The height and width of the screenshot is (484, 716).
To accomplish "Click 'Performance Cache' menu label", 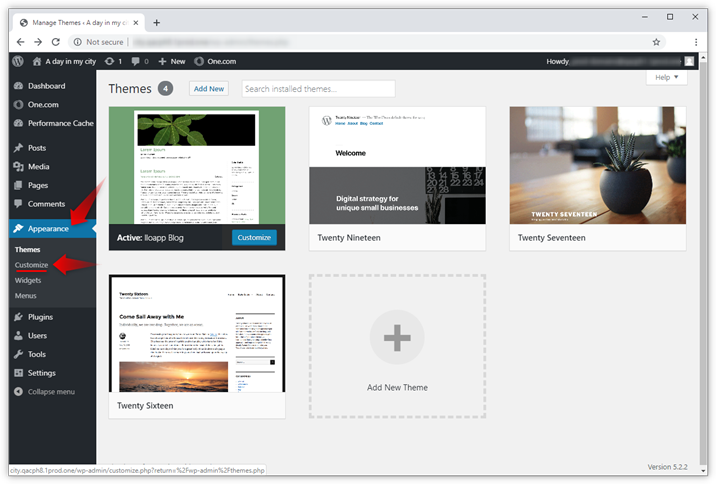I will pyautogui.click(x=61, y=123).
